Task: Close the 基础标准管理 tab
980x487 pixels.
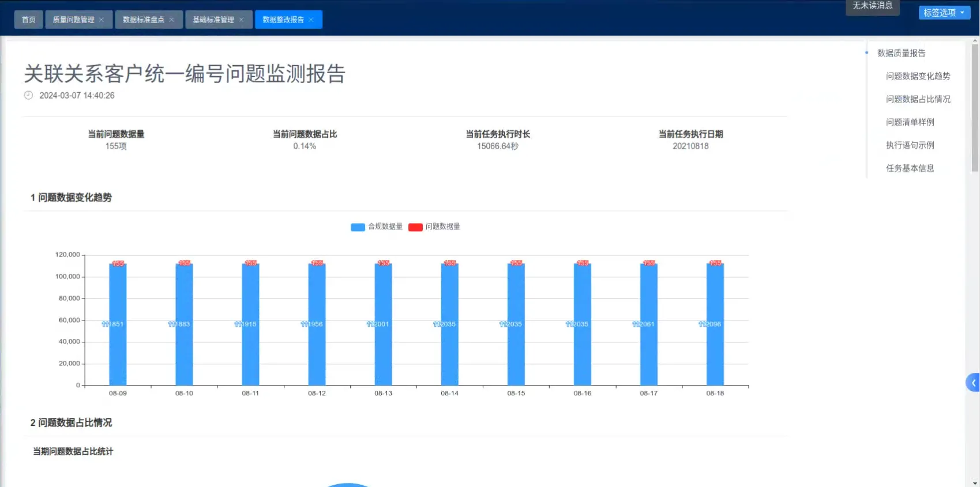Action: click(x=241, y=20)
